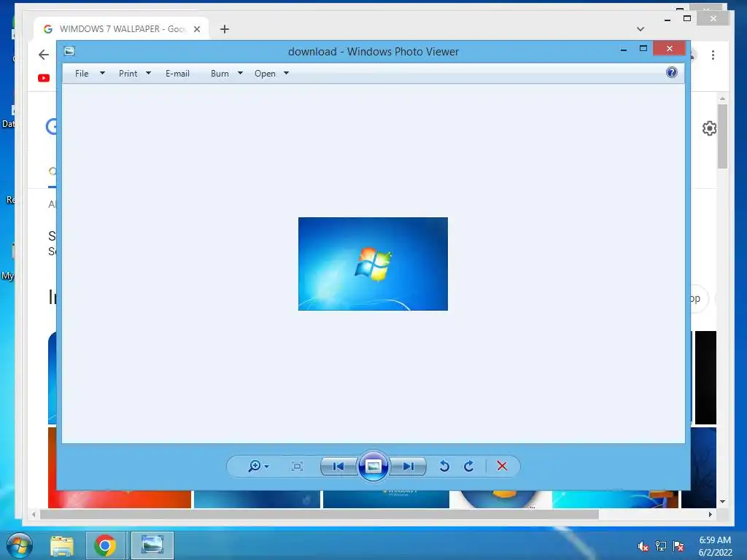747x560 pixels.
Task: Go to next picture in Photo Viewer
Action: (x=408, y=466)
